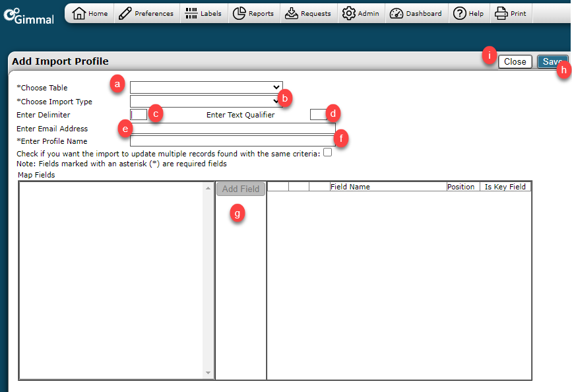This screenshot has height=392, width=572.
Task: Click the Enter Text Qualifier box
Action: 318,115
